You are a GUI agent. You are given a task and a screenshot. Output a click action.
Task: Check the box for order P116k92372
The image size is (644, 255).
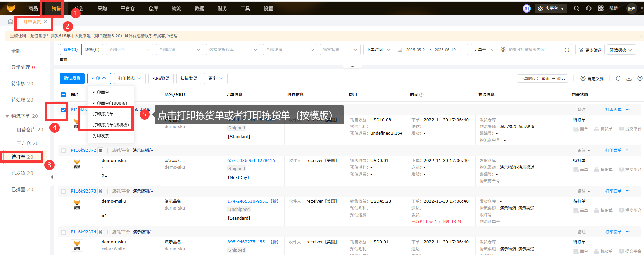[x=64, y=150]
